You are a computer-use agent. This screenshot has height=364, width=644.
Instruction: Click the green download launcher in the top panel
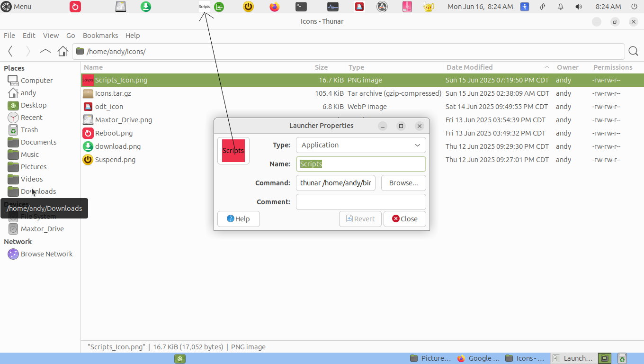pos(146,7)
